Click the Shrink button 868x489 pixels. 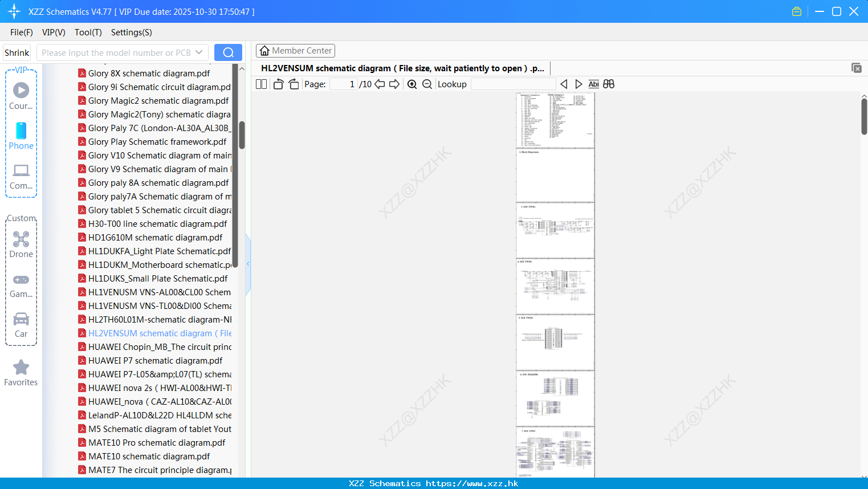coord(17,52)
